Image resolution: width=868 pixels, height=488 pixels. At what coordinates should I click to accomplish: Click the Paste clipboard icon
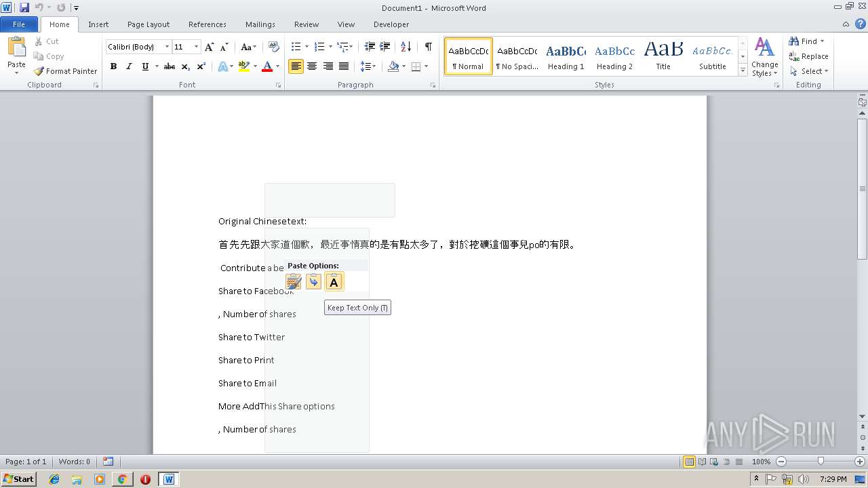click(x=16, y=48)
